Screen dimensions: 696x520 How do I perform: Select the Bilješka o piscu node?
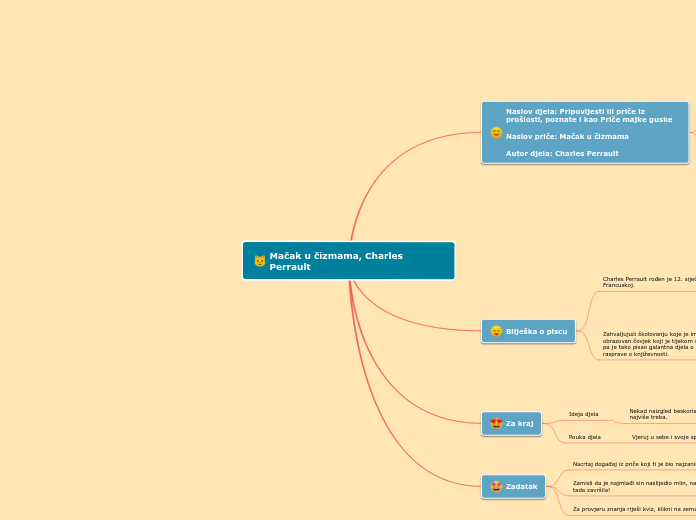[x=528, y=331]
